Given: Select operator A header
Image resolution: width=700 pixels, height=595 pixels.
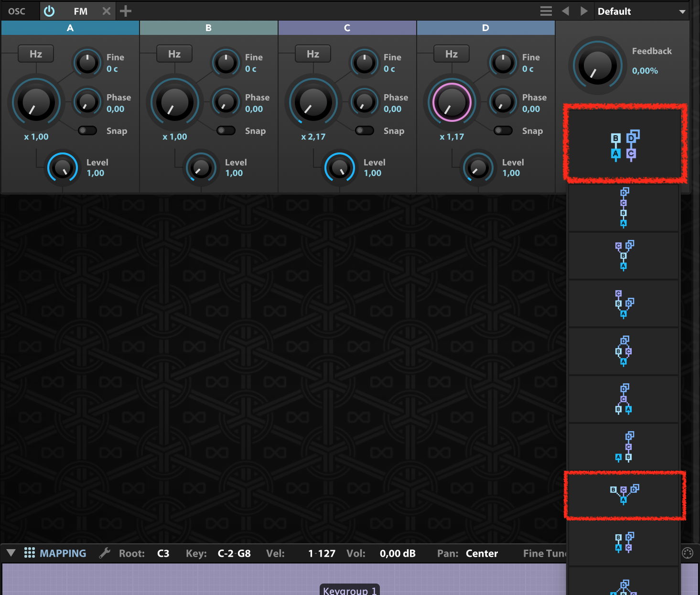Looking at the screenshot, I should point(70,28).
